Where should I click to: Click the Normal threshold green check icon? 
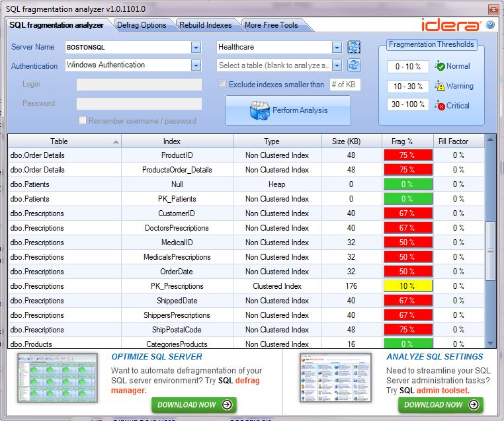[x=440, y=66]
